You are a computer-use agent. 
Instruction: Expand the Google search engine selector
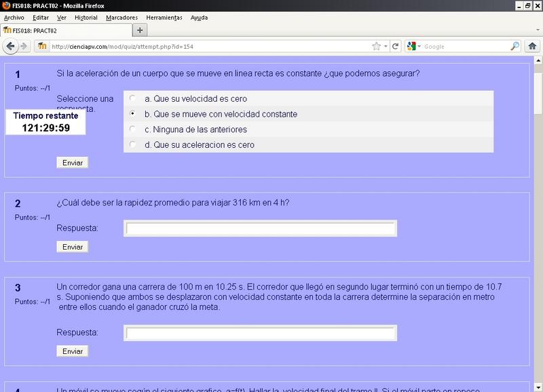point(419,46)
